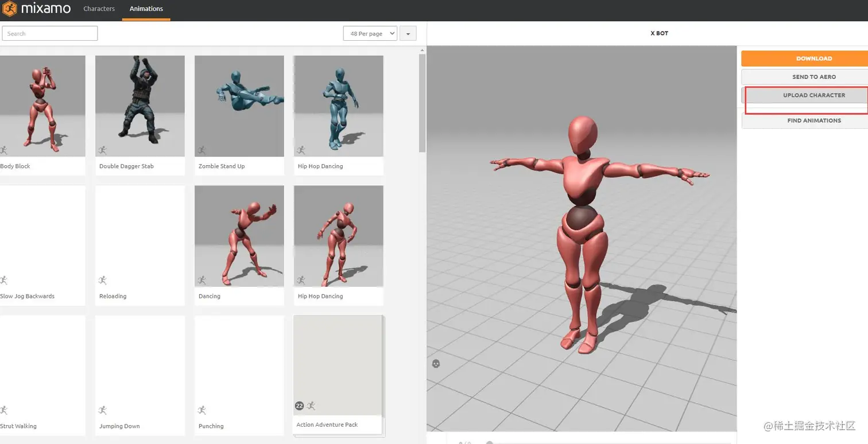868x444 pixels.
Task: Open the Punching animation card
Action: pyautogui.click(x=239, y=375)
